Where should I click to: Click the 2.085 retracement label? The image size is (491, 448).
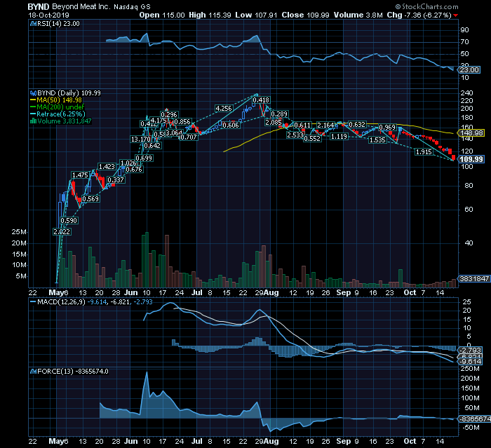pyautogui.click(x=274, y=123)
